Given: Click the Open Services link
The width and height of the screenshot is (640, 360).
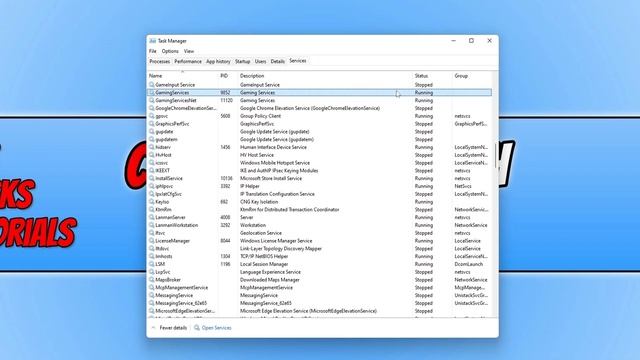Looking at the screenshot, I should click(216, 328).
